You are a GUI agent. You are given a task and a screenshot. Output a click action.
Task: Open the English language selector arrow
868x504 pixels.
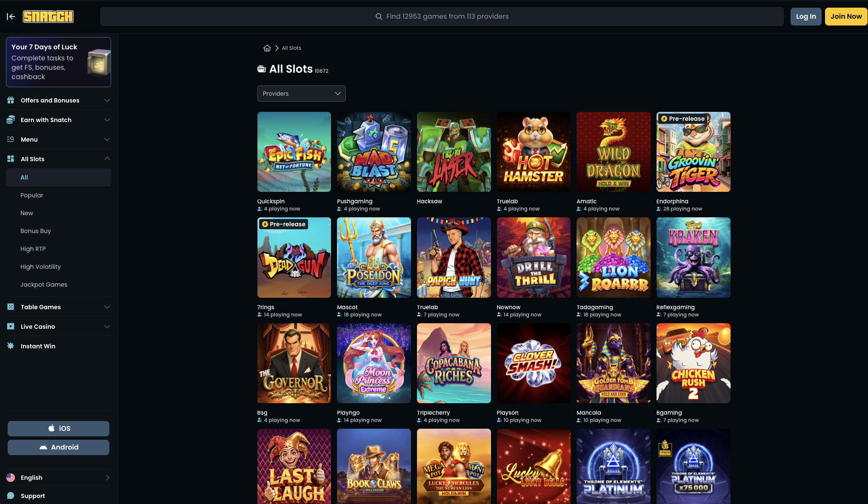click(107, 478)
